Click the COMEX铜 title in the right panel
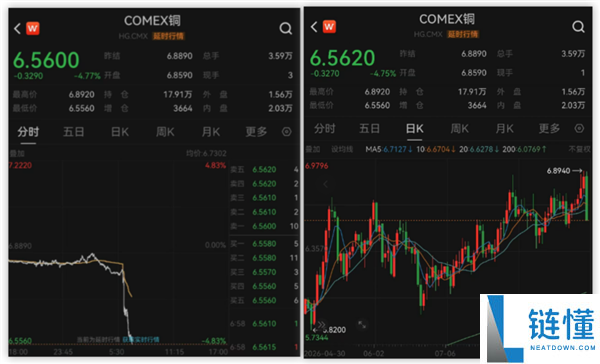The image size is (600, 364). coord(447,19)
